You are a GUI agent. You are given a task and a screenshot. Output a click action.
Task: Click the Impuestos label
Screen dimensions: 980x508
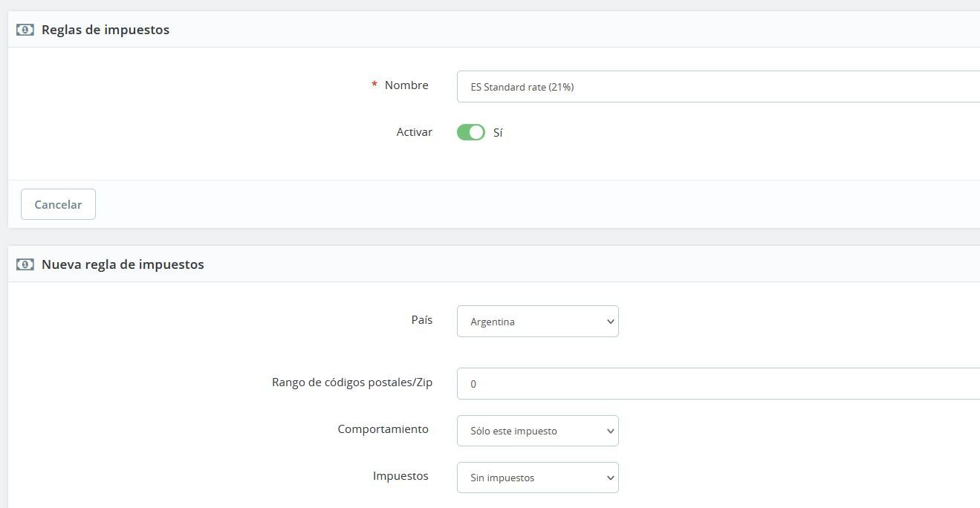400,476
